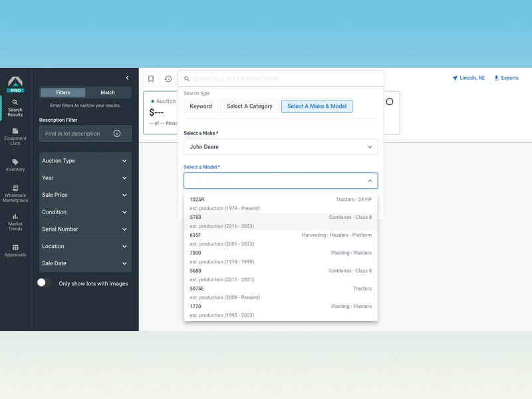
Task: Expand the Auction Type filter
Action: pyautogui.click(x=85, y=161)
